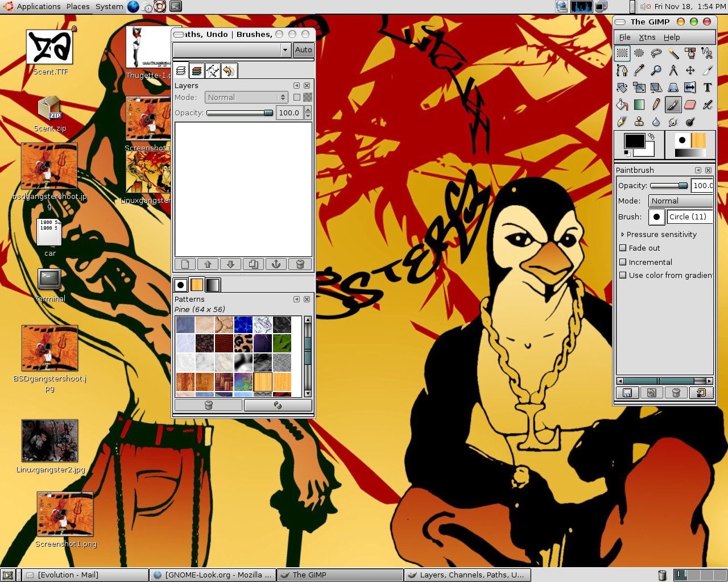Click the Evolution - Mail taskbar button
This screenshot has width=728, height=582.
tap(85, 575)
